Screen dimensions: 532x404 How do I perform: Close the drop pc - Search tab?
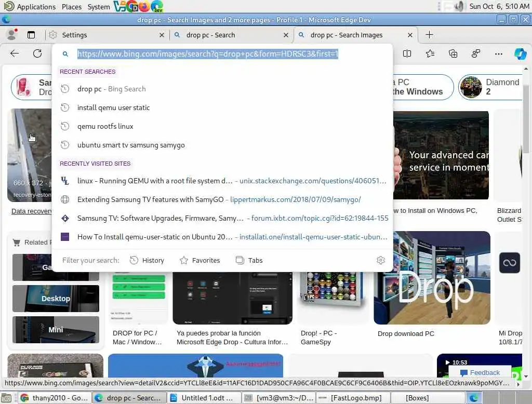(x=286, y=35)
